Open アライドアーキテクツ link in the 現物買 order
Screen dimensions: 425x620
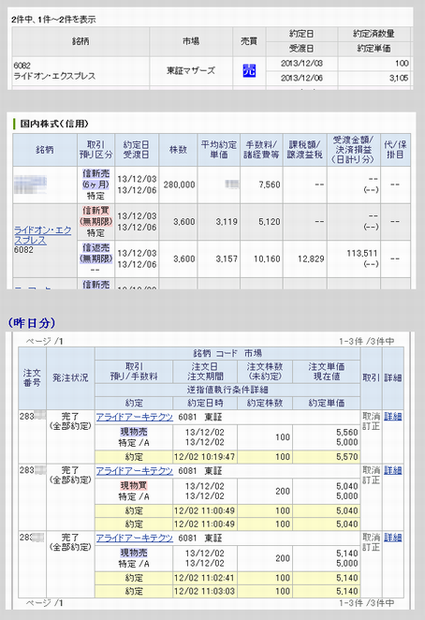[134, 471]
